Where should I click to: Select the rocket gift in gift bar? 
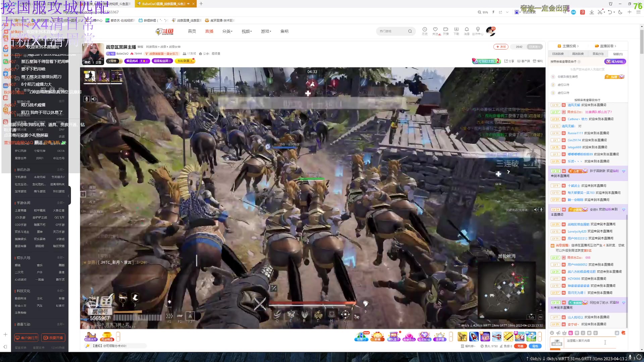pyautogui.click(x=474, y=336)
